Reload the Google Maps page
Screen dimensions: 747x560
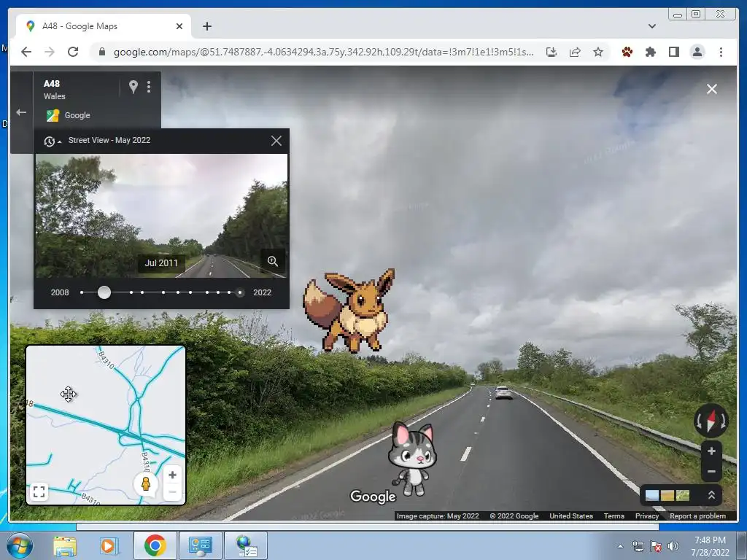tap(73, 52)
